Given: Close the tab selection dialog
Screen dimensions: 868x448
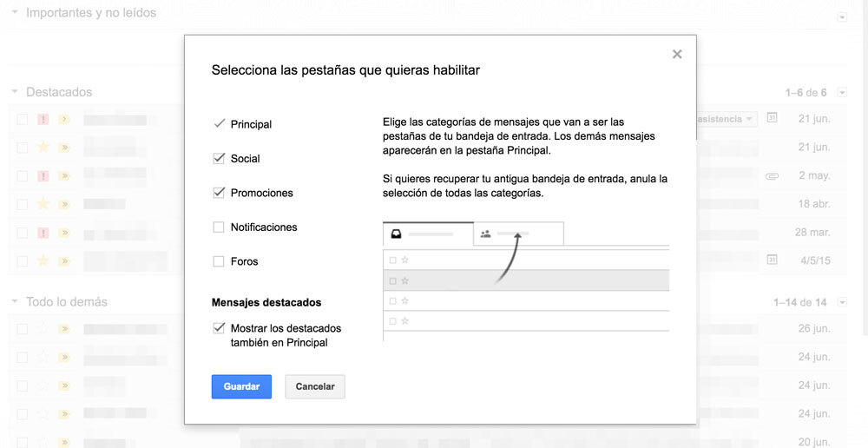Looking at the screenshot, I should pyautogui.click(x=676, y=55).
